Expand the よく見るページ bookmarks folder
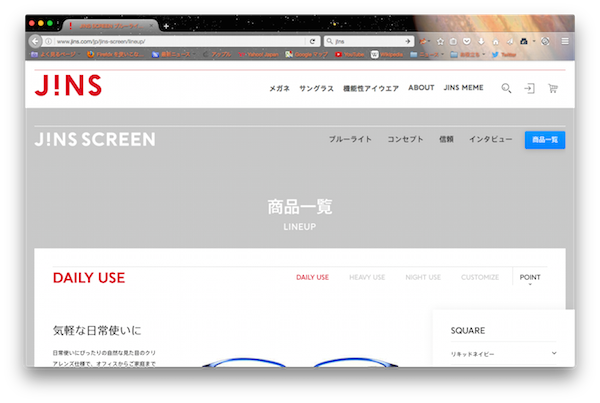This screenshot has width=600, height=403. pyautogui.click(x=56, y=54)
